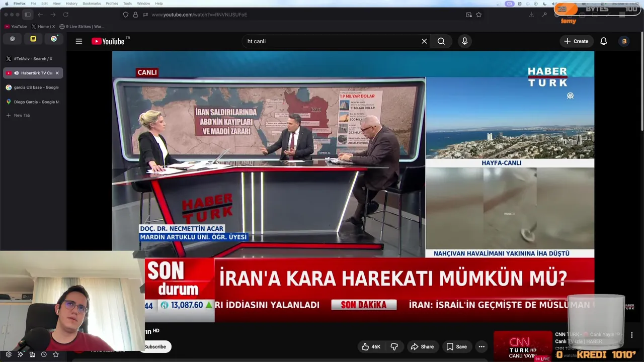Adjust macOS volume icon in menu bar

pos(554,4)
